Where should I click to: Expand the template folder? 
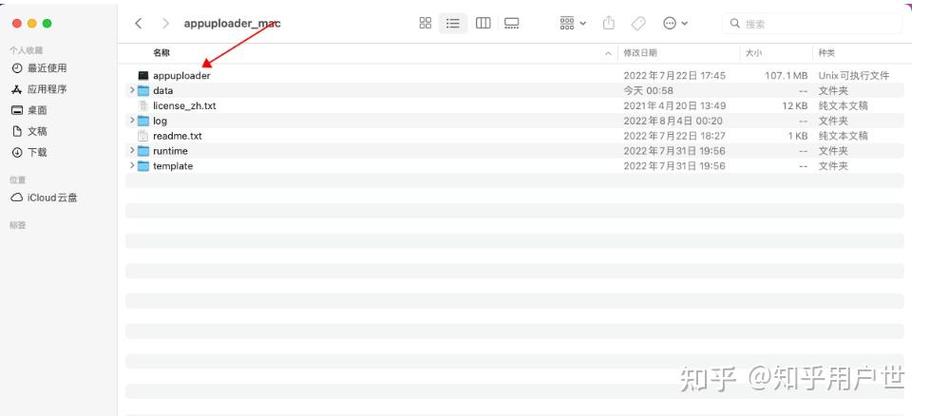[132, 165]
